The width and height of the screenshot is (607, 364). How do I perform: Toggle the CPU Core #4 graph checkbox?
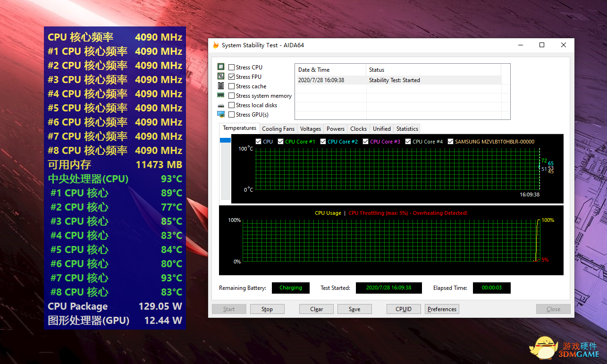point(408,142)
